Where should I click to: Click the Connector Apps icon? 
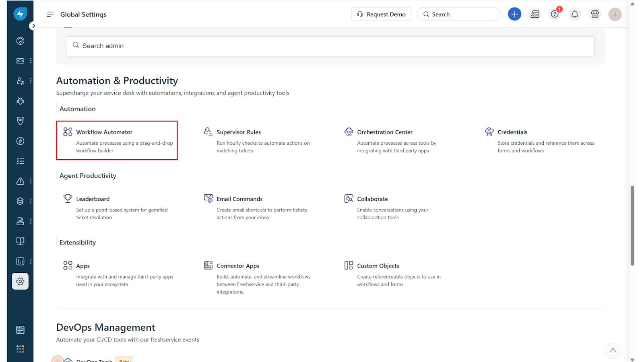pyautogui.click(x=208, y=265)
